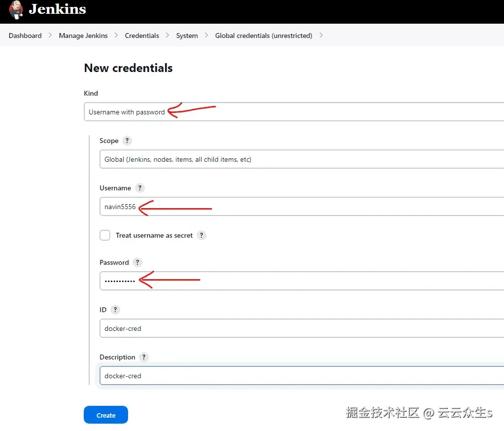
Task: Show help for Treat username as secret
Action: point(201,235)
